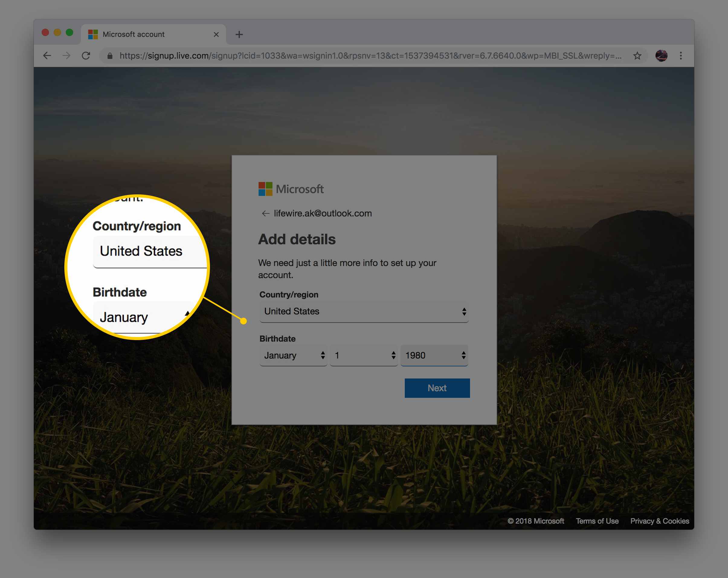Click the padlock site security icon
This screenshot has height=578, width=728.
pos(110,56)
